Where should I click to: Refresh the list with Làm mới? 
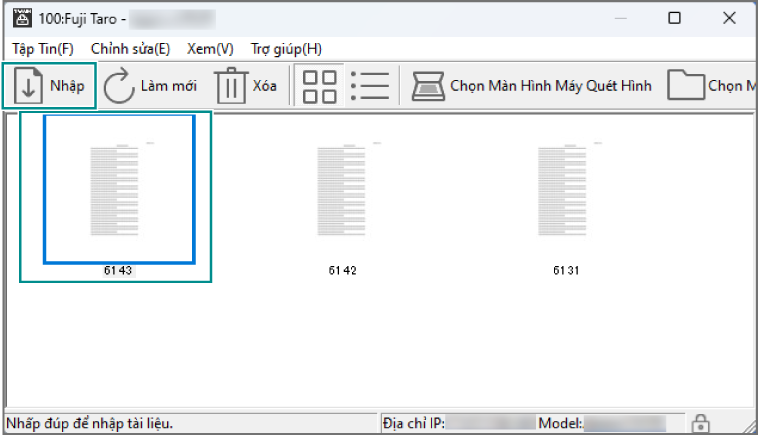point(119,86)
